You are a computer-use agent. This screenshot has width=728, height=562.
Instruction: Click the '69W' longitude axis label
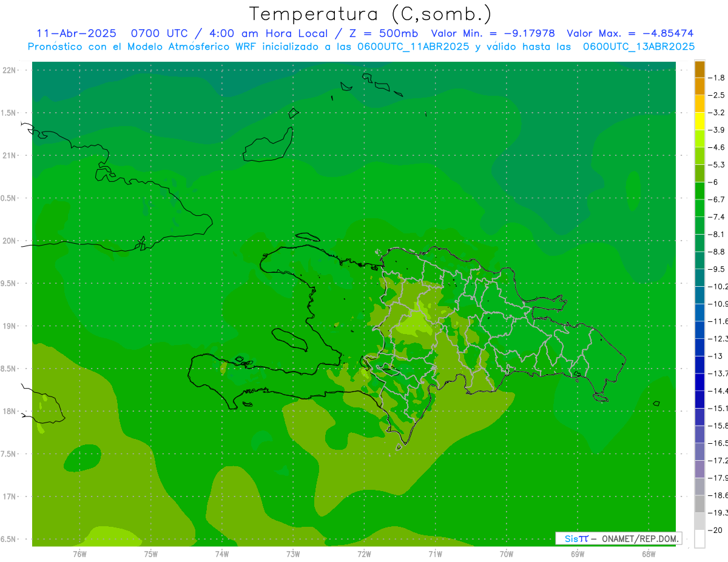(578, 554)
